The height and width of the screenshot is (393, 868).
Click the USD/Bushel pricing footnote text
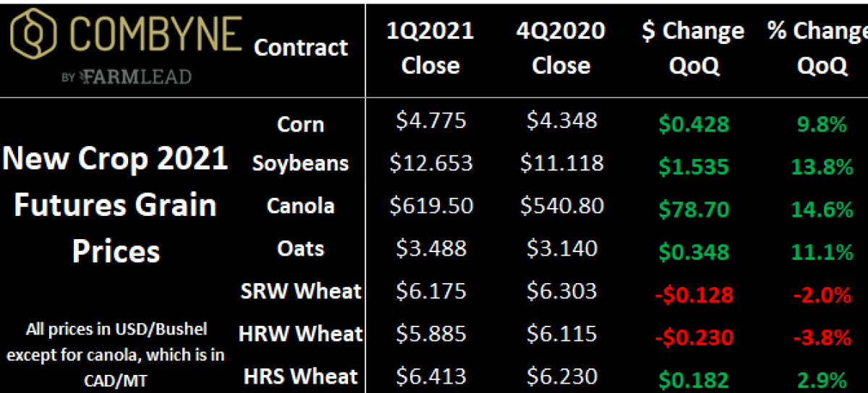coord(116,355)
